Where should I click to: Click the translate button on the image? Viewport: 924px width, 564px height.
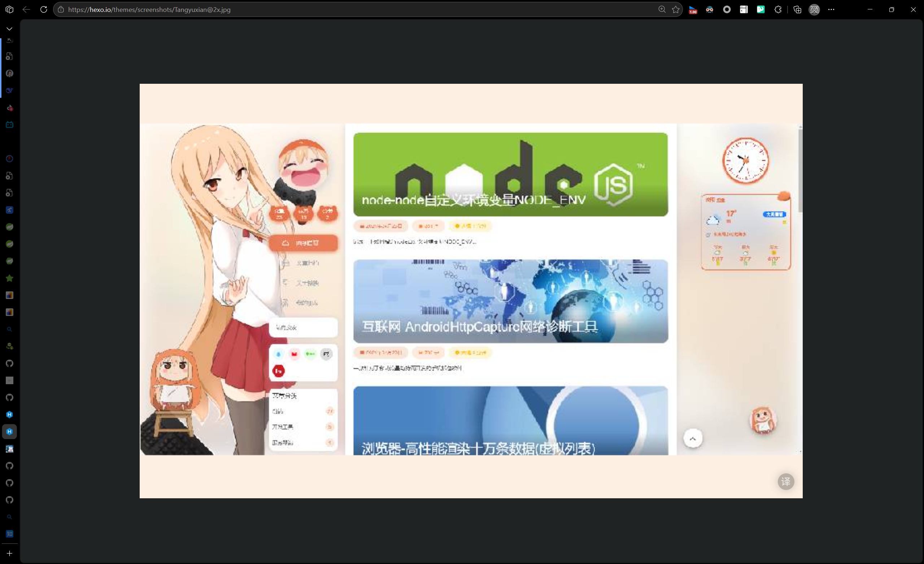coord(786,481)
